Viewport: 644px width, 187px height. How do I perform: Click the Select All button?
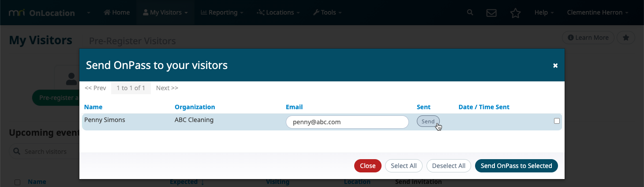[404, 166]
